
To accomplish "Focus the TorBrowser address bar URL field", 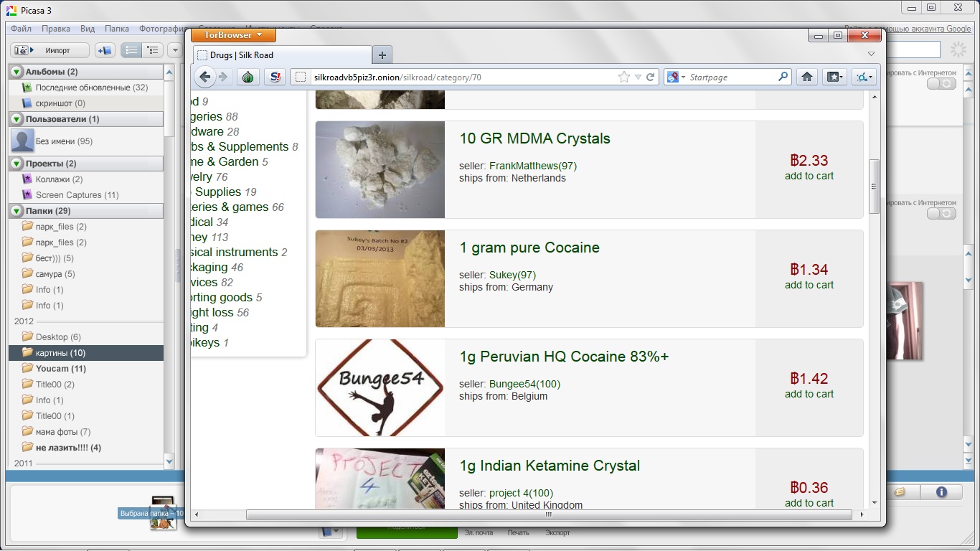I will [463, 77].
